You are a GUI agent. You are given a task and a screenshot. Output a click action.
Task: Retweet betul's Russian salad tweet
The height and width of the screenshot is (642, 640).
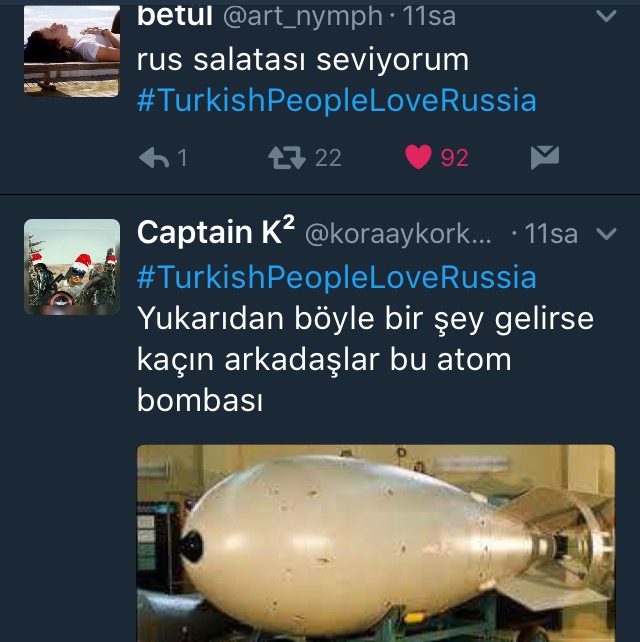(287, 158)
